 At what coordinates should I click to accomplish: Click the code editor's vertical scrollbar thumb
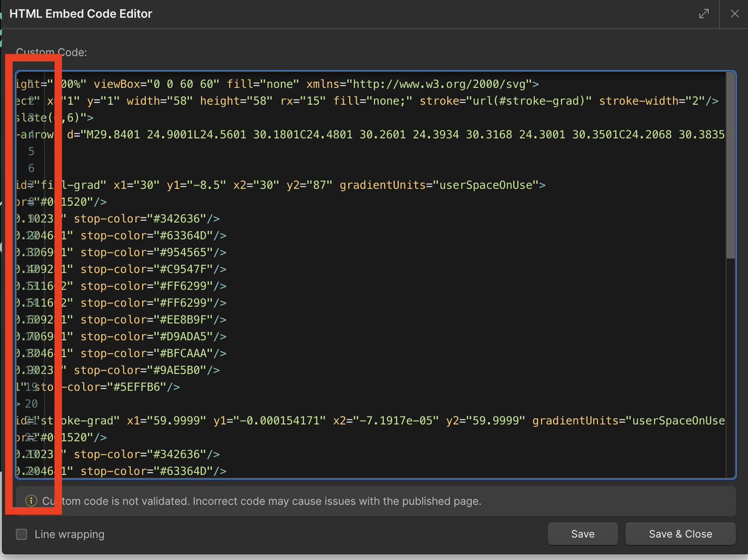[731, 165]
